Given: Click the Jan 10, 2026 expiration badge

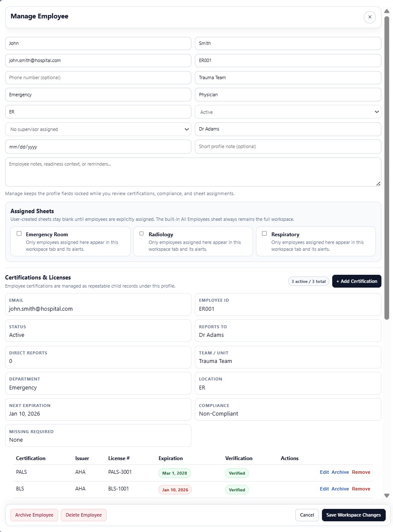Looking at the screenshot, I should 175,489.
